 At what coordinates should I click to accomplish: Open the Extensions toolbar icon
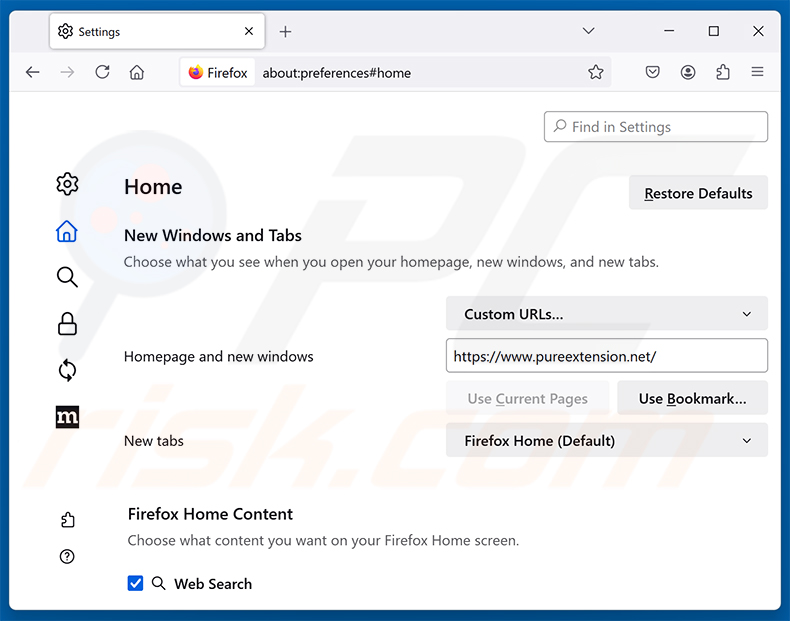pyautogui.click(x=723, y=73)
